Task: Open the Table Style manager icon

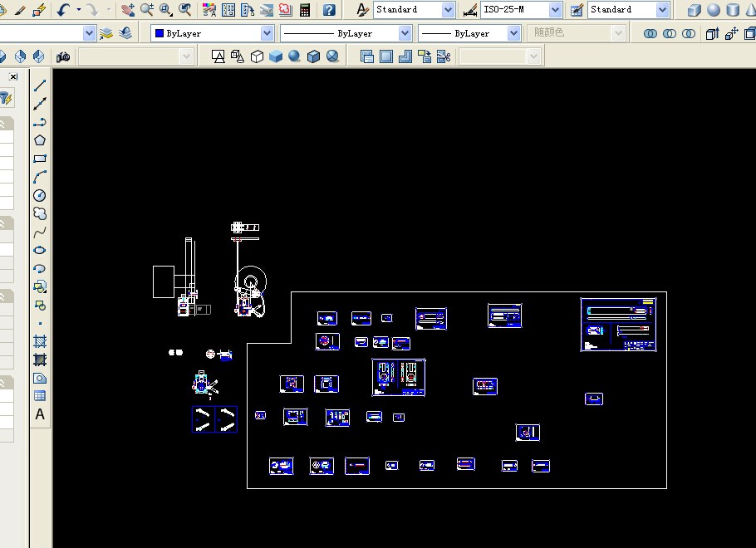Action: pyautogui.click(x=577, y=10)
